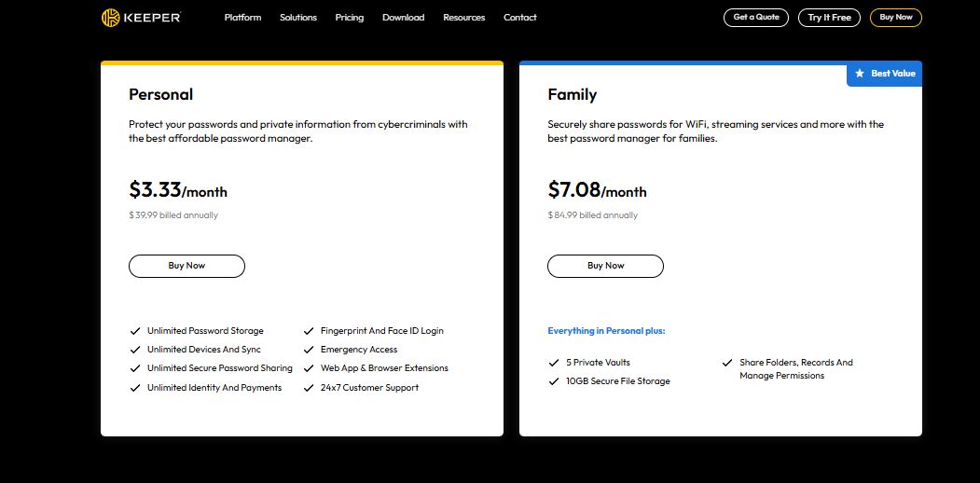
Task: Click the Fingerprint And Face ID Login text
Action: pos(382,330)
